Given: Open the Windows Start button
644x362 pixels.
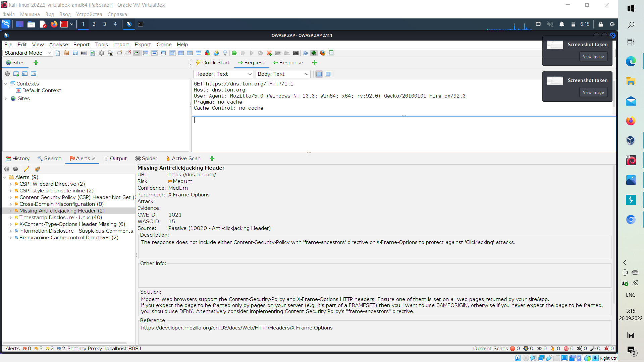Looking at the screenshot, I should 631,8.
